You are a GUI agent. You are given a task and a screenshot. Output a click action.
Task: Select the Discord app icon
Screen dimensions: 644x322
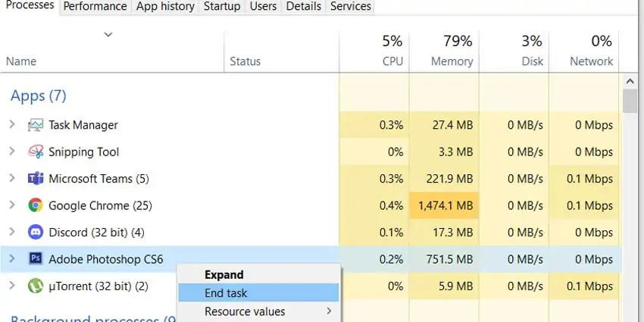[36, 233]
